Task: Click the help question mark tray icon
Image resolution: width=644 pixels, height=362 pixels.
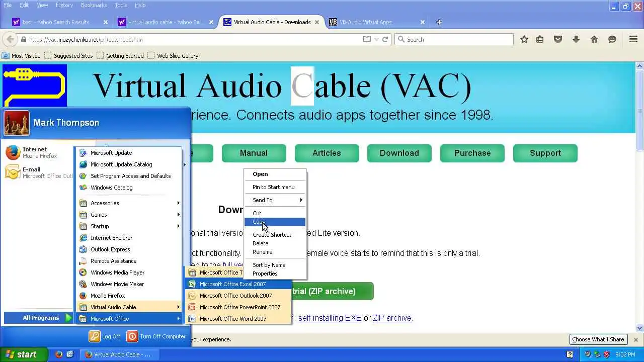Action: [x=570, y=354]
